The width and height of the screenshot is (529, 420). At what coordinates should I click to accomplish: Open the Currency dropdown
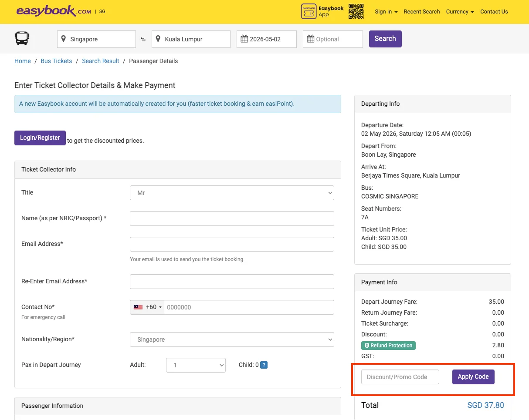coord(460,12)
